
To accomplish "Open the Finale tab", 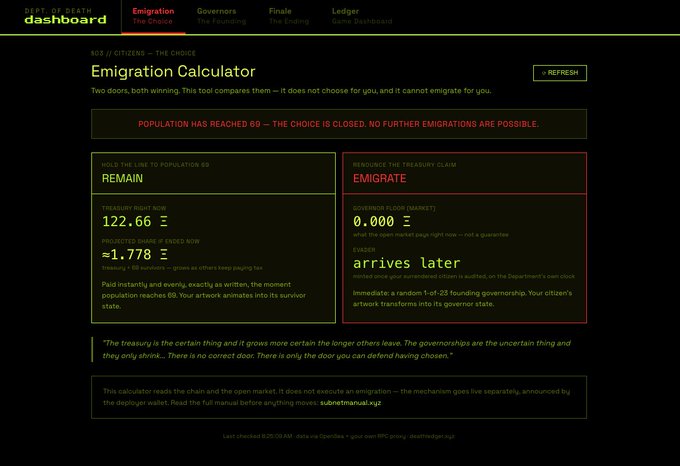I will tap(289, 16).
